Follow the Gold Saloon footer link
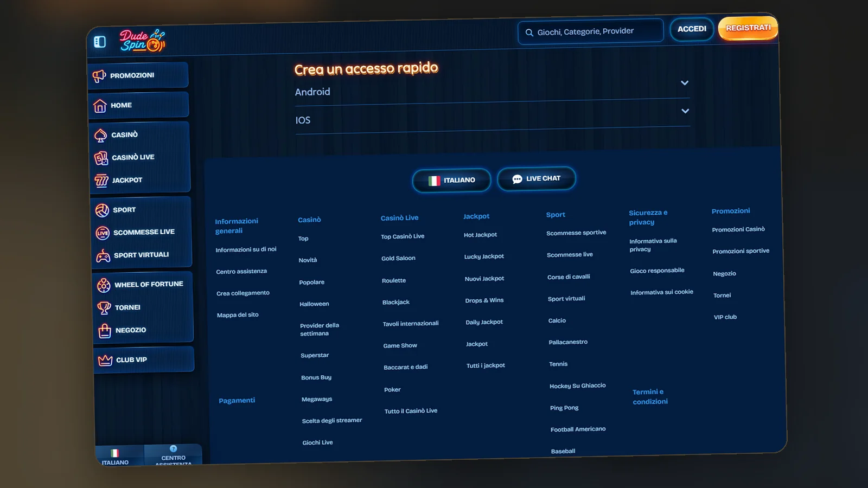 [x=398, y=258]
